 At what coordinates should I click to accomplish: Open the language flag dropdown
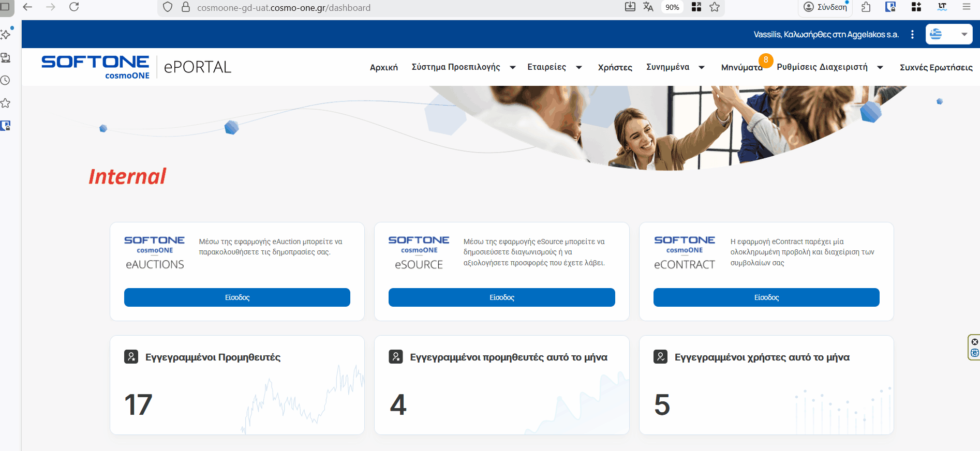pyautogui.click(x=949, y=34)
